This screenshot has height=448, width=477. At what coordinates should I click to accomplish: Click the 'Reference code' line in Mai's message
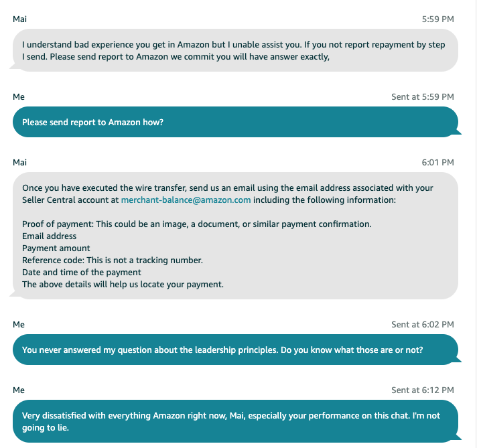pyautogui.click(x=113, y=260)
